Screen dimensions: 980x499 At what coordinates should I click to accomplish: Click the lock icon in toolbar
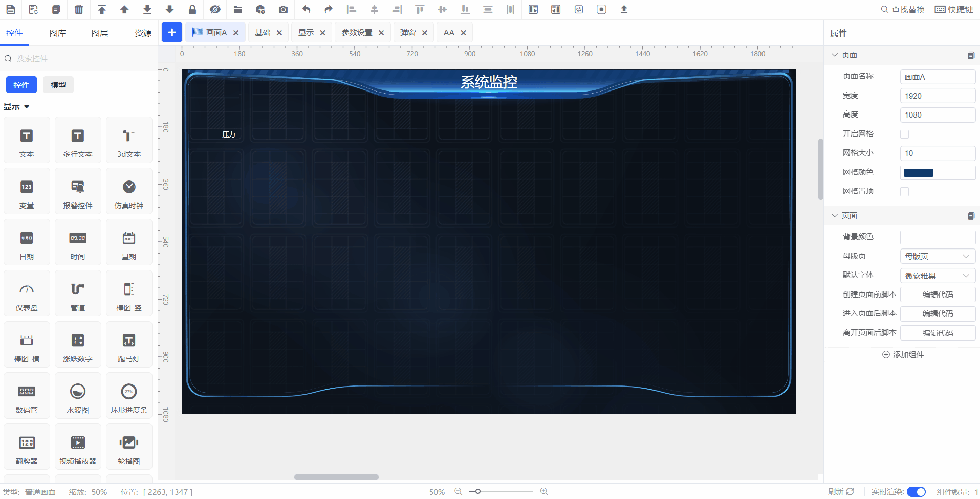coord(192,9)
